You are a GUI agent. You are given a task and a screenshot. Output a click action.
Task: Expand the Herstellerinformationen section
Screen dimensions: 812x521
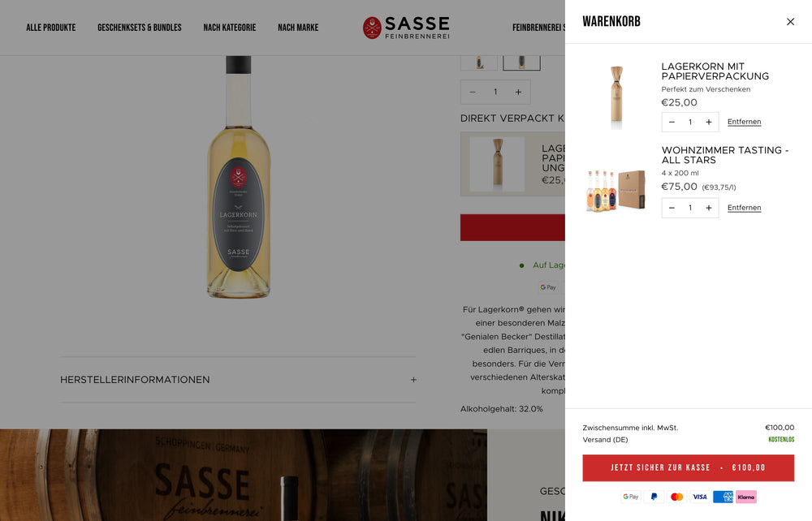click(x=238, y=380)
